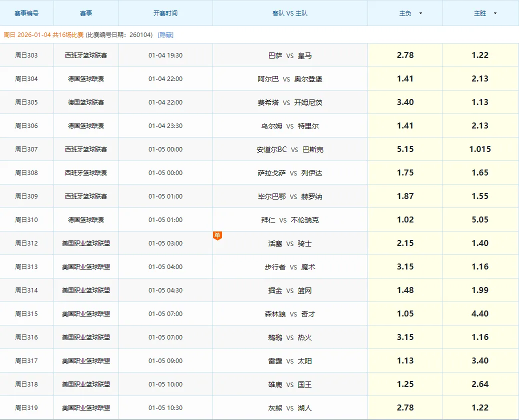Open the 雷霆 vs 太阳 matchup
Viewport: 519px width, 420px height.
290,361
